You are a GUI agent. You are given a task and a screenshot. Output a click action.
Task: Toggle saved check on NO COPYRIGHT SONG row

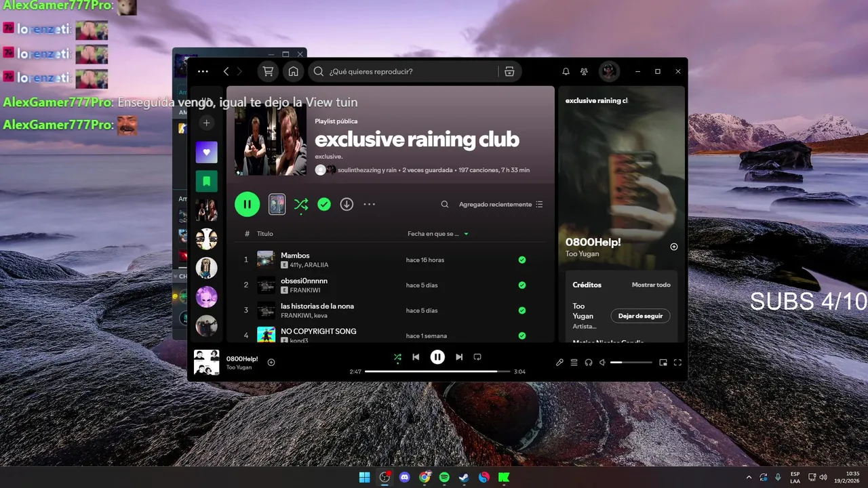pos(522,335)
